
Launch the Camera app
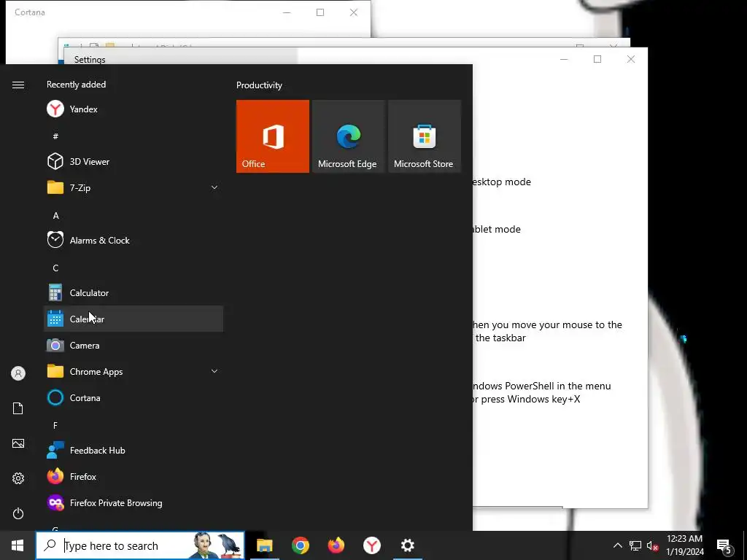click(133, 345)
